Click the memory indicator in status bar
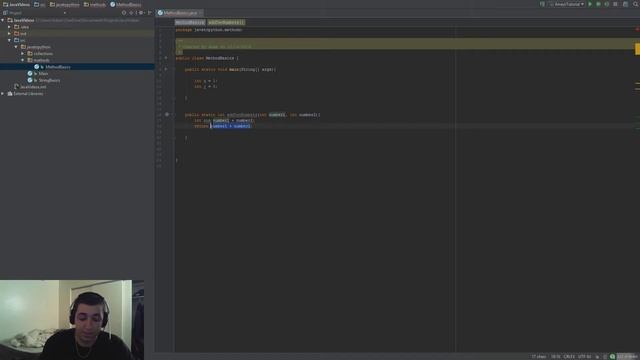Screen dimensions: 640x360 tap(627, 357)
